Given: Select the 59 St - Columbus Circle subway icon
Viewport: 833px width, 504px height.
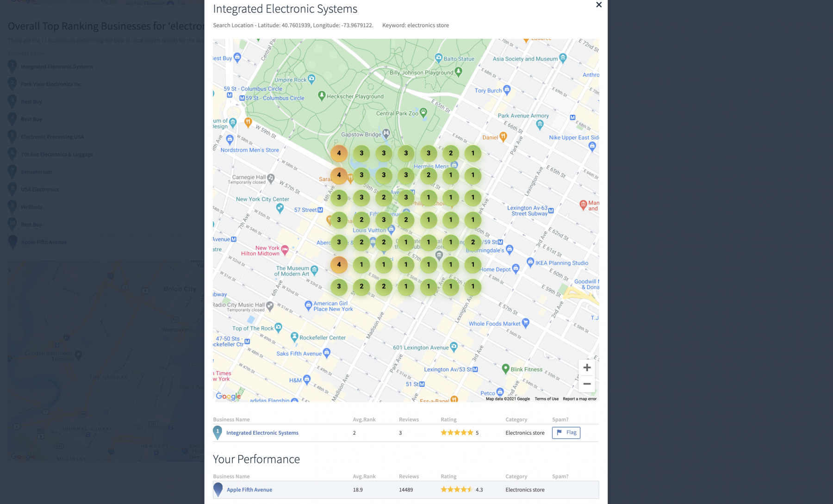Looking at the screenshot, I should (243, 98).
